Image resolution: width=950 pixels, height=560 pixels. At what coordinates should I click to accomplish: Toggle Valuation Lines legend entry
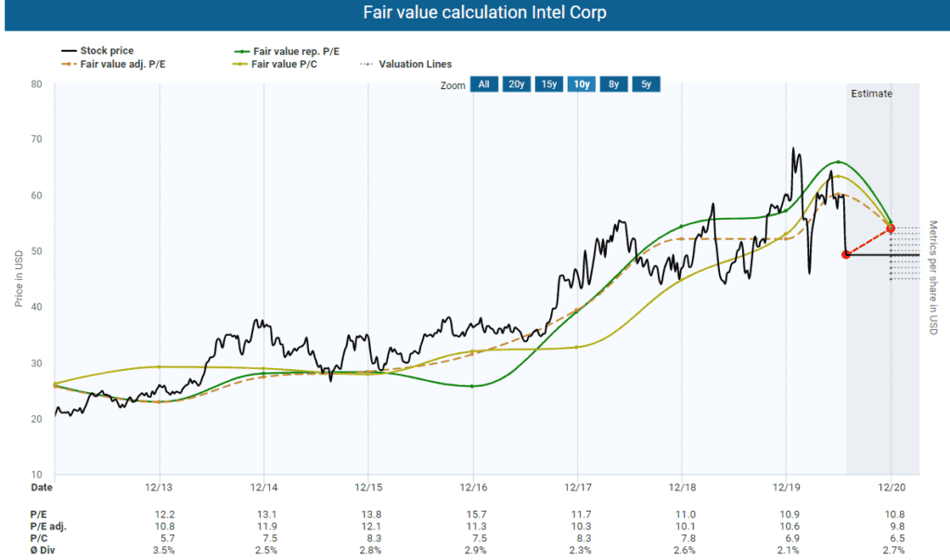point(406,64)
